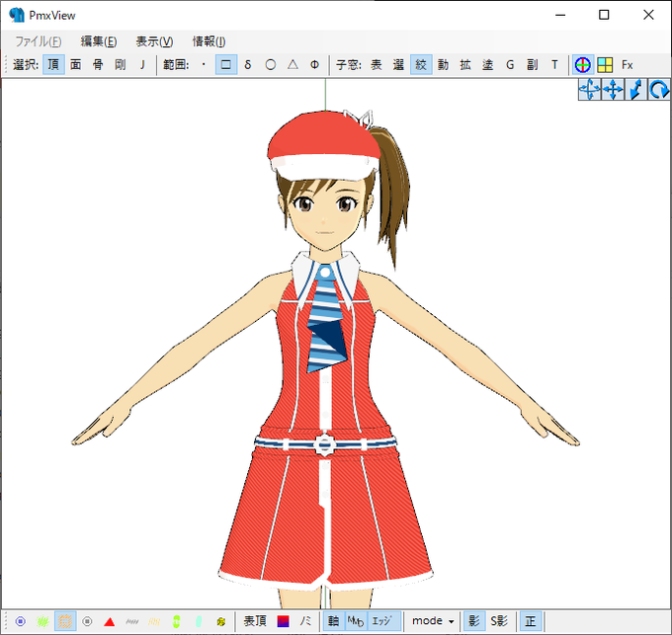Toggle the colored circle crosshair manipulator icon
The image size is (672, 635).
(x=583, y=64)
